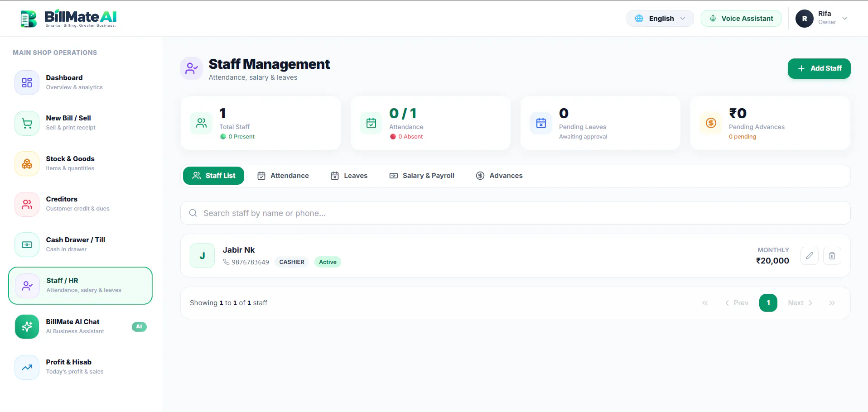Activate the Voice Assistant button
The image size is (868, 412).
(741, 19)
